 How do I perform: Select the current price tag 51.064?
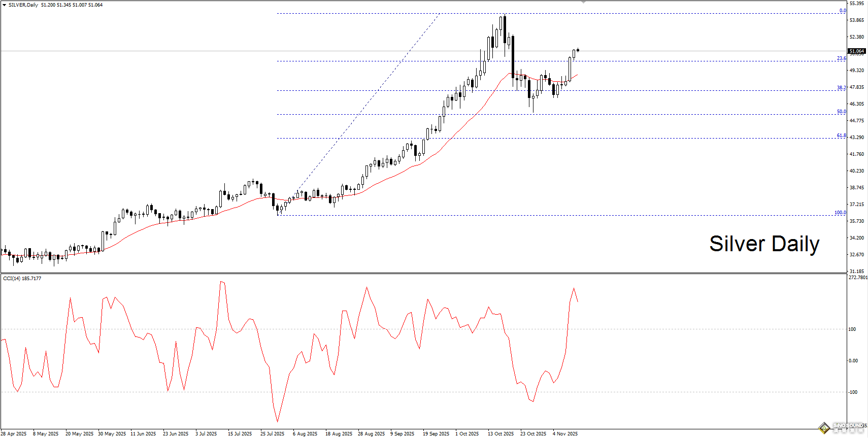857,51
